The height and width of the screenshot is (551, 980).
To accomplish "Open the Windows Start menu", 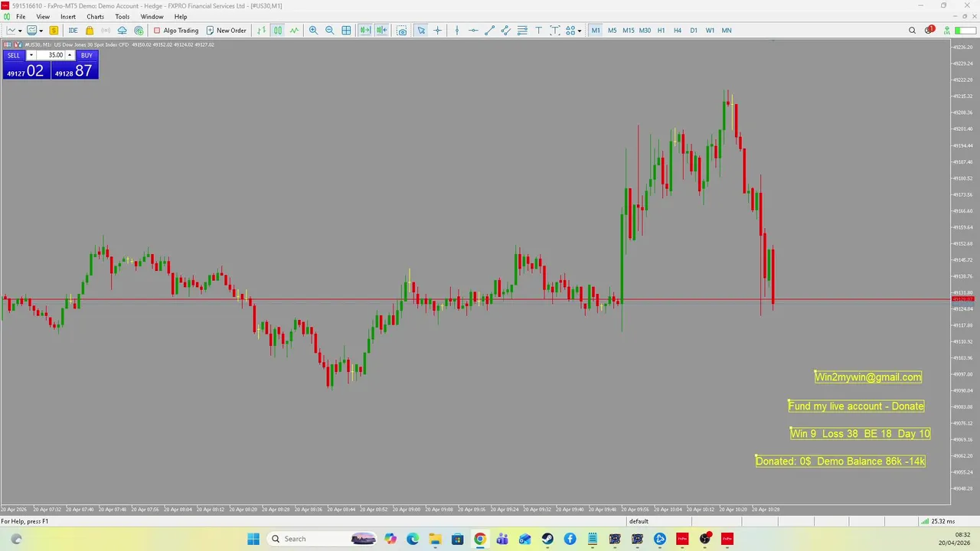I will coord(253,539).
